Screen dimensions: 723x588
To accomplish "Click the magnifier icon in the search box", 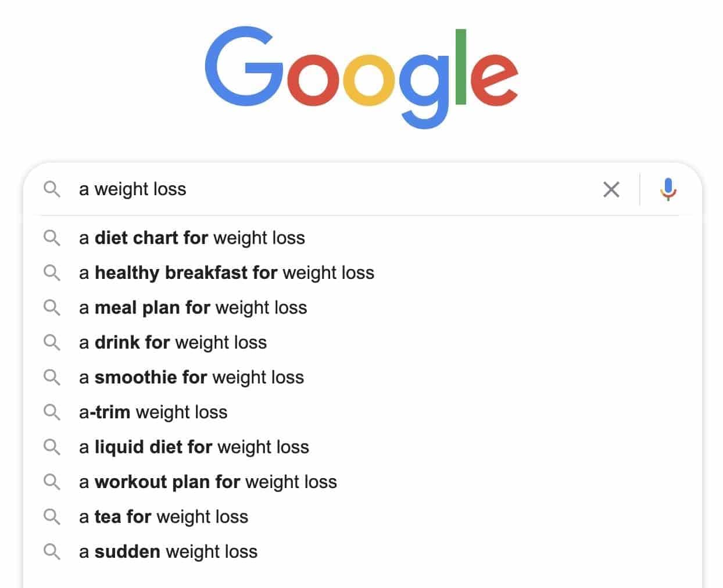I will click(52, 189).
